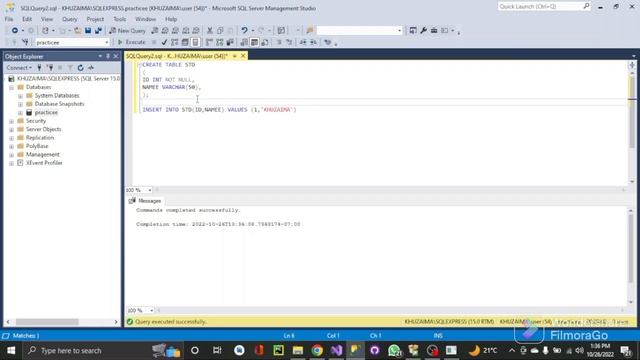The image size is (640, 360).
Task: Open the Edit menu
Action: tap(27, 19)
